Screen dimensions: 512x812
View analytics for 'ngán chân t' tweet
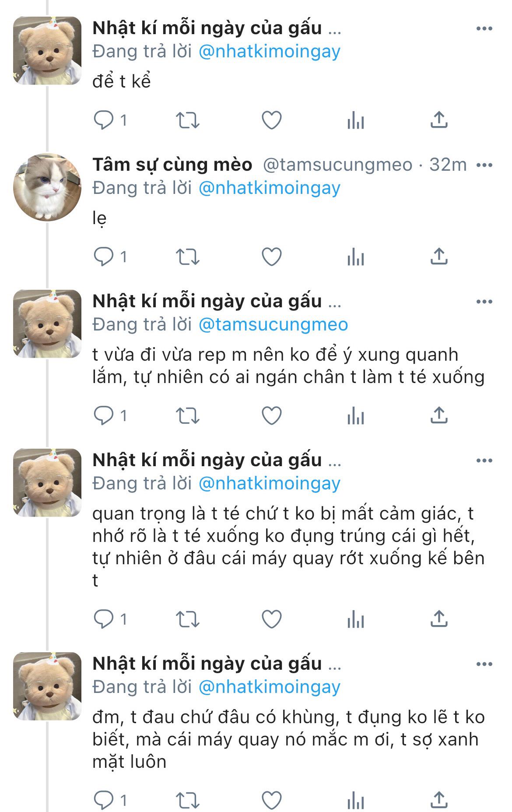[x=355, y=415]
